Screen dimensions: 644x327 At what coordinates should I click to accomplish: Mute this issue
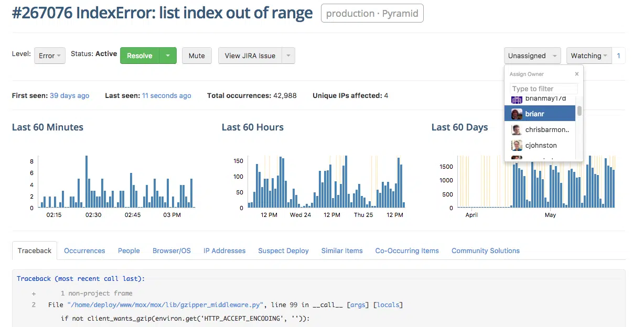pos(197,56)
